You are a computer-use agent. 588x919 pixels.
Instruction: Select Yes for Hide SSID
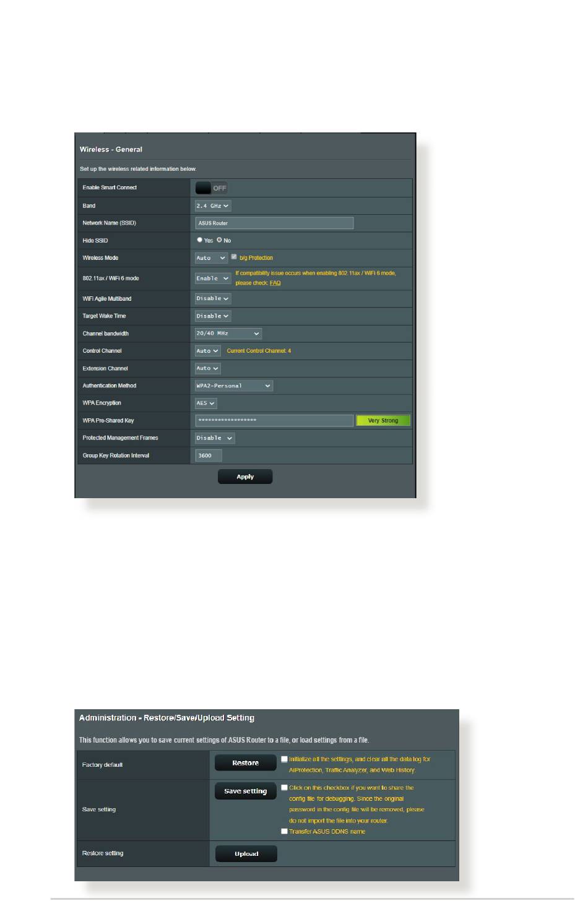pyautogui.click(x=200, y=239)
